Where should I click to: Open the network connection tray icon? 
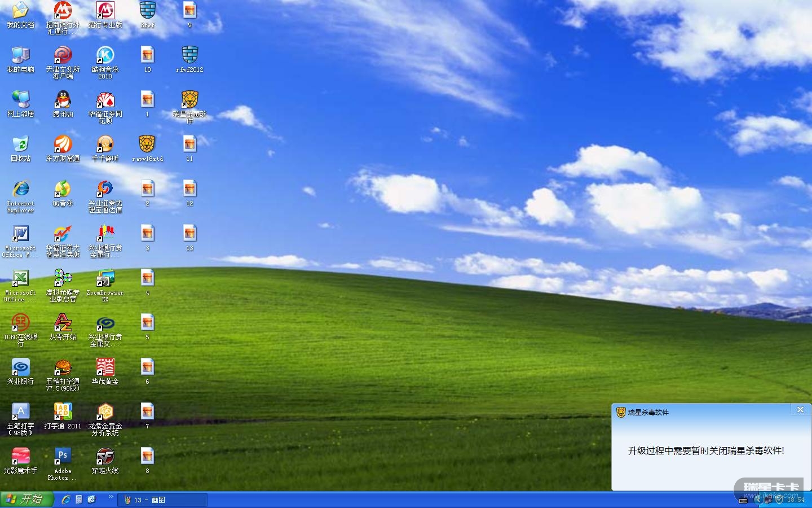[768, 500]
